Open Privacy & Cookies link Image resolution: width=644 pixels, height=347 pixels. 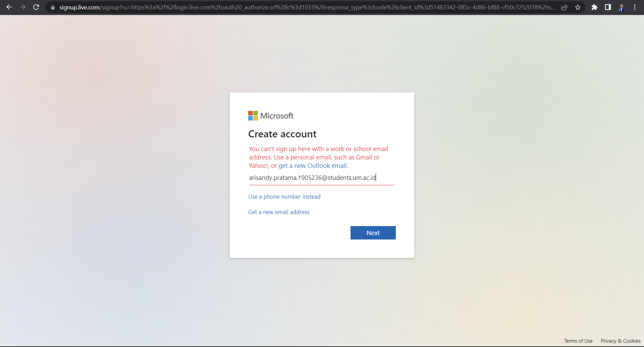(x=621, y=341)
